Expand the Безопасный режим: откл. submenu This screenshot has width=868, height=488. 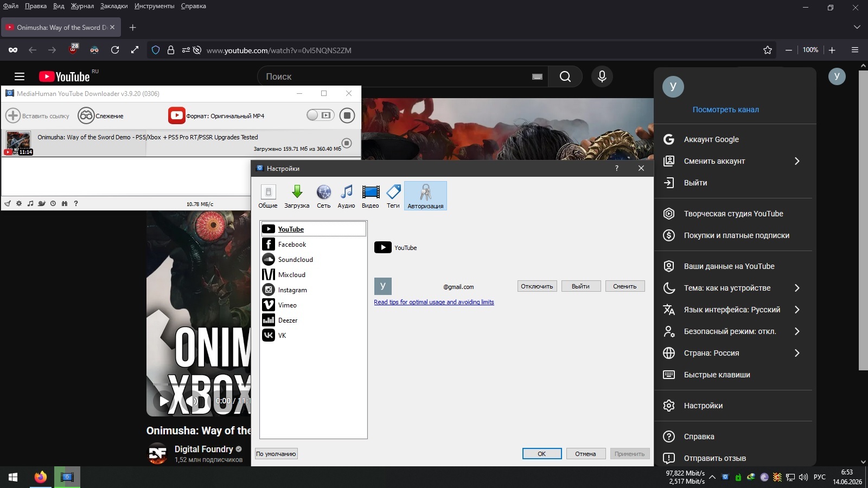point(733,331)
